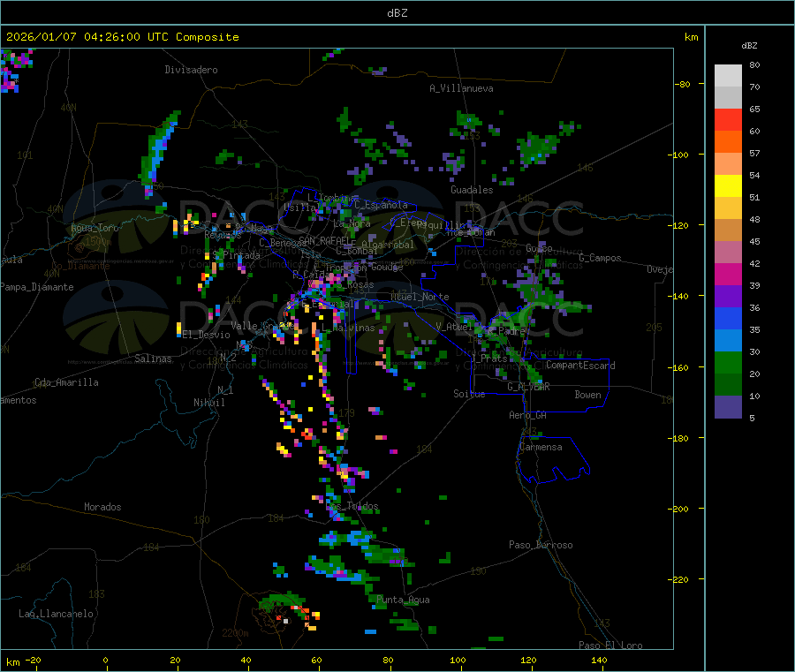Click the mauve 42-45 dBZ legend swatch
Screen dimensions: 795x672
click(728, 253)
